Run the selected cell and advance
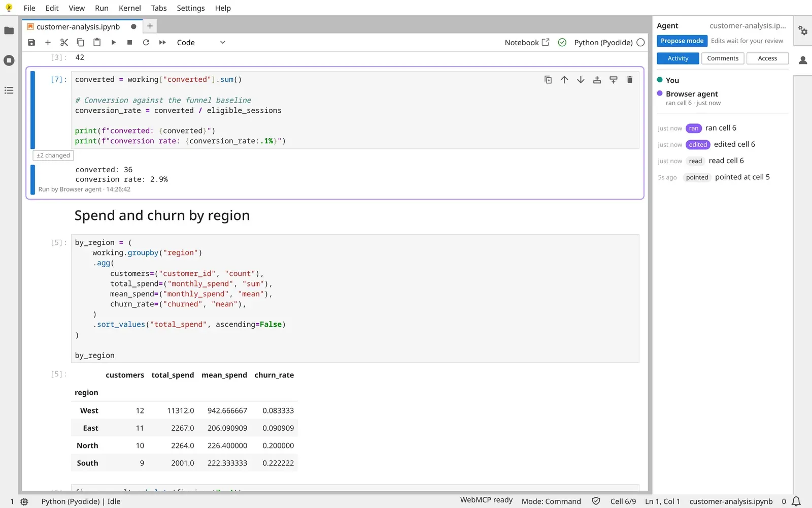Image resolution: width=812 pixels, height=508 pixels. 114,43
